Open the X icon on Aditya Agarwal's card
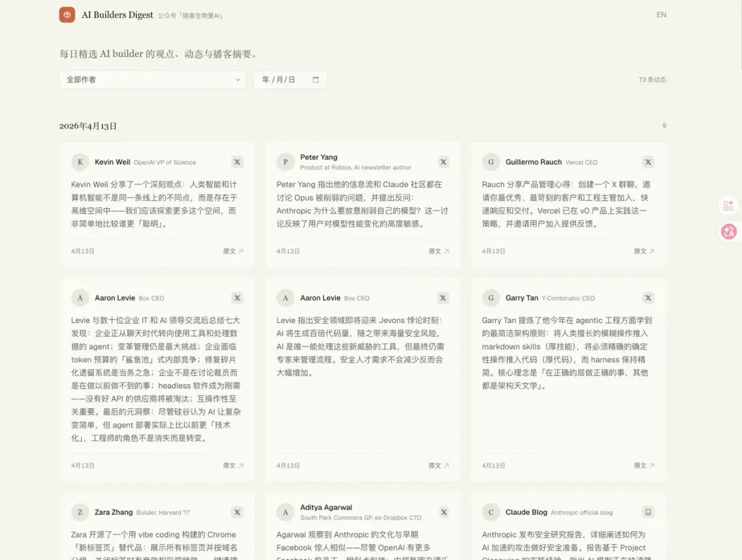Screen dimensions: 742x560 [x=443, y=512]
